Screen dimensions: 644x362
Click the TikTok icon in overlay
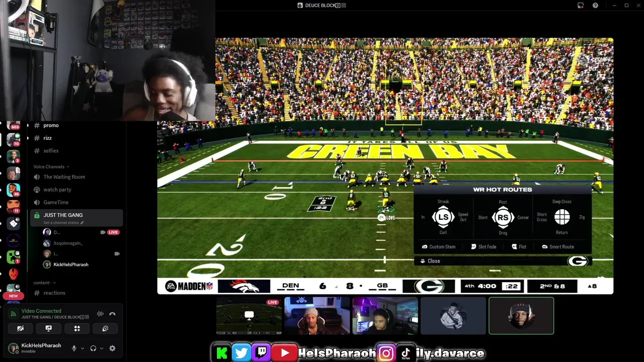click(x=406, y=353)
